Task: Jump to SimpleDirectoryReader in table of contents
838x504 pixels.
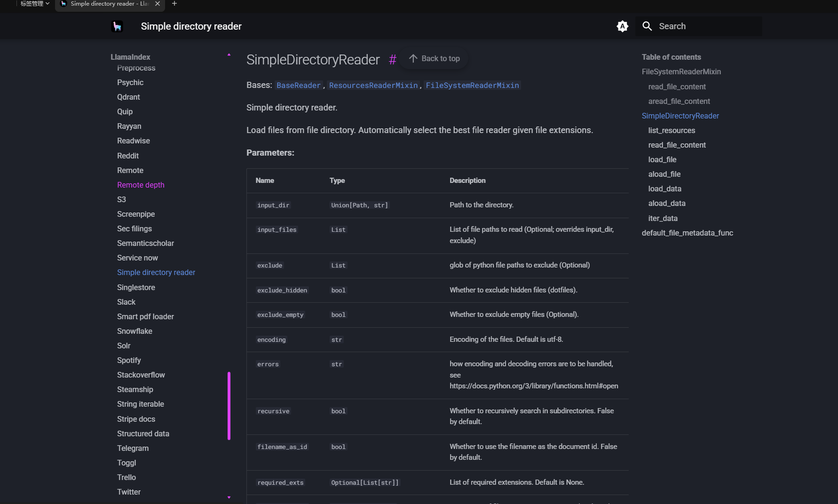Action: (x=680, y=116)
